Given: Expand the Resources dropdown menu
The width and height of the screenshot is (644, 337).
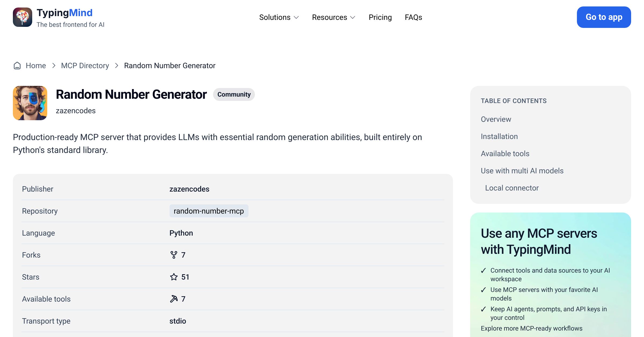Looking at the screenshot, I should click(x=334, y=17).
